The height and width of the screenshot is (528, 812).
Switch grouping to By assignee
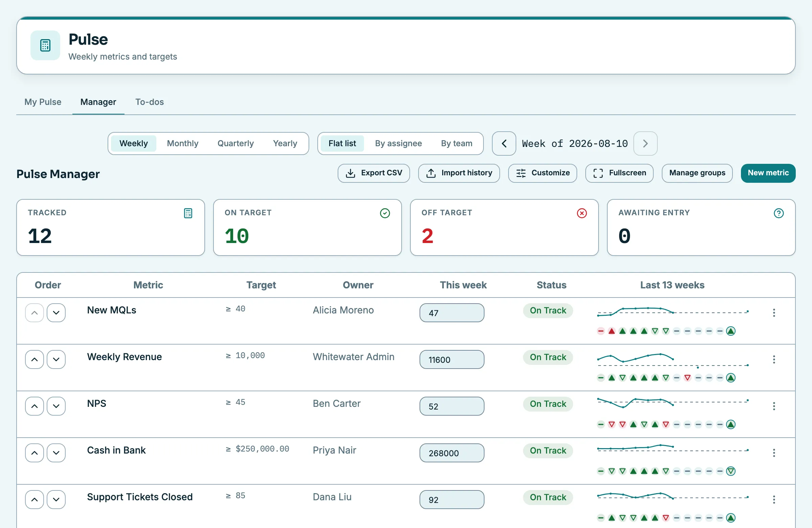tap(399, 144)
